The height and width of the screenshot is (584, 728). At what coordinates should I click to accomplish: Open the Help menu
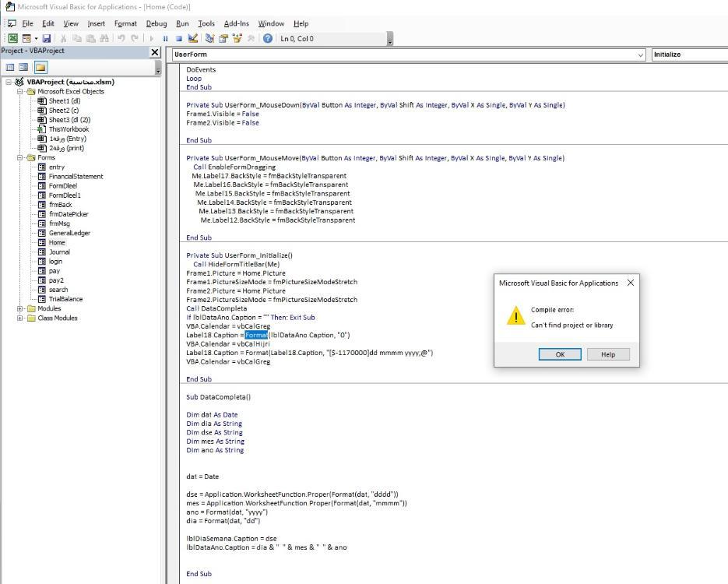point(301,23)
